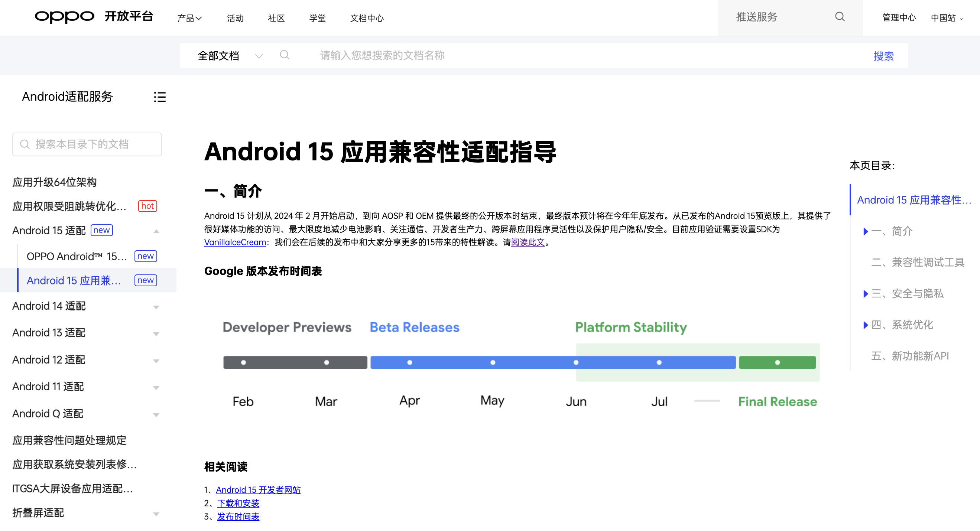Click the OPPO logo in the header

point(64,16)
